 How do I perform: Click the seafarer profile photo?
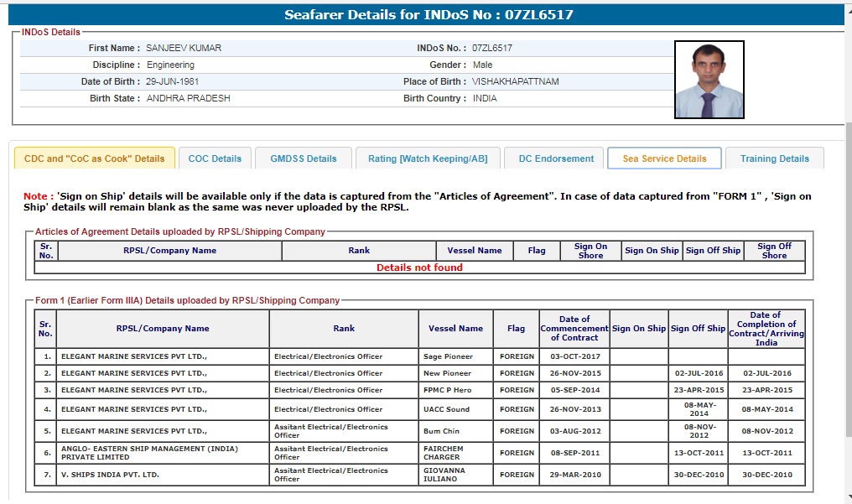coord(709,81)
